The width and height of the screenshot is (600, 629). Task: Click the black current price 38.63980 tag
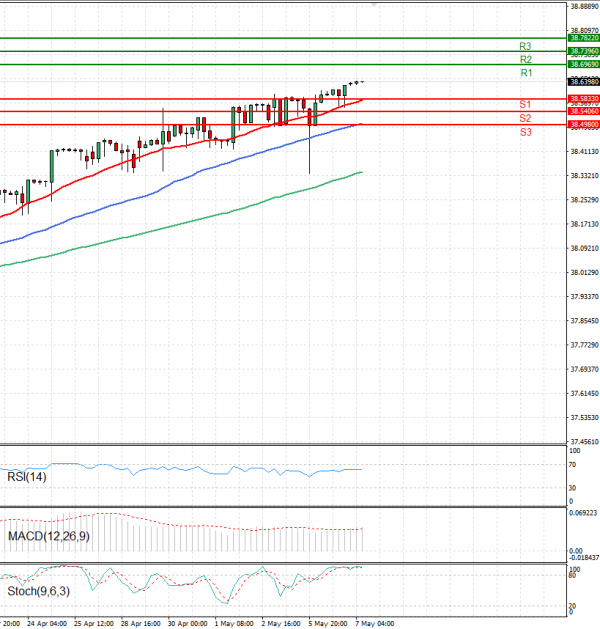(x=582, y=81)
